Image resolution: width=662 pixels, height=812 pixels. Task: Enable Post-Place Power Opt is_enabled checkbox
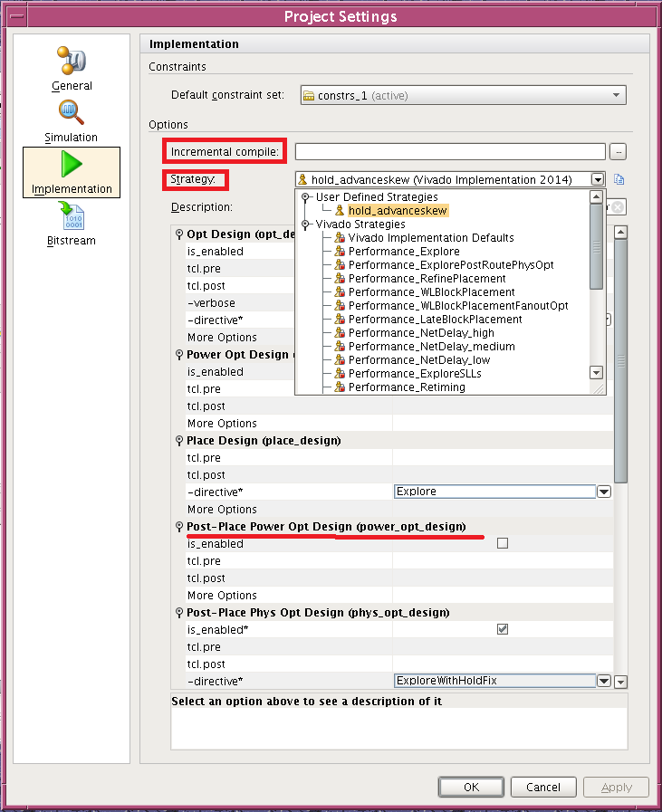coord(503,543)
